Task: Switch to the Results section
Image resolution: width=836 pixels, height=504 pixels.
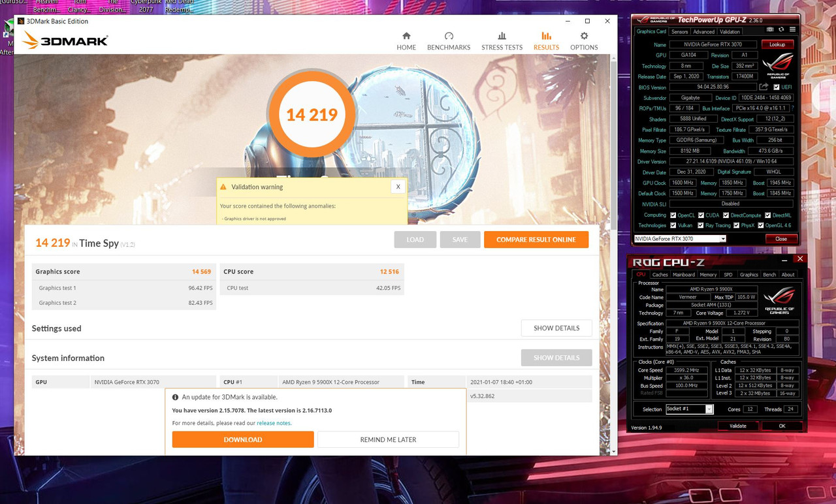Action: [x=546, y=41]
